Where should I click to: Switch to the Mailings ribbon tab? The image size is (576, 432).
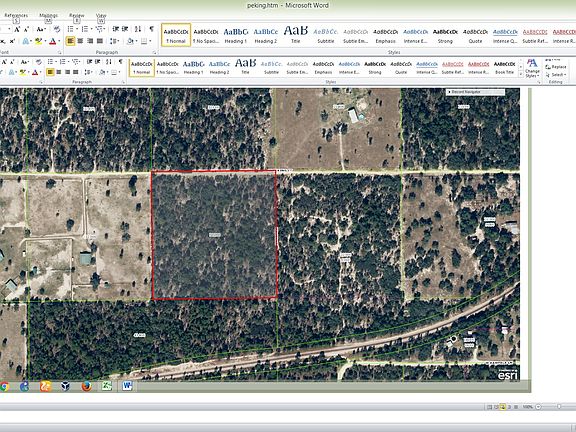point(48,15)
